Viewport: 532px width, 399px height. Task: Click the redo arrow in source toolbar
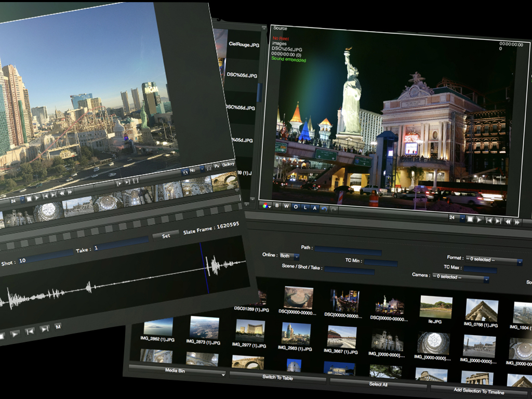(x=334, y=209)
